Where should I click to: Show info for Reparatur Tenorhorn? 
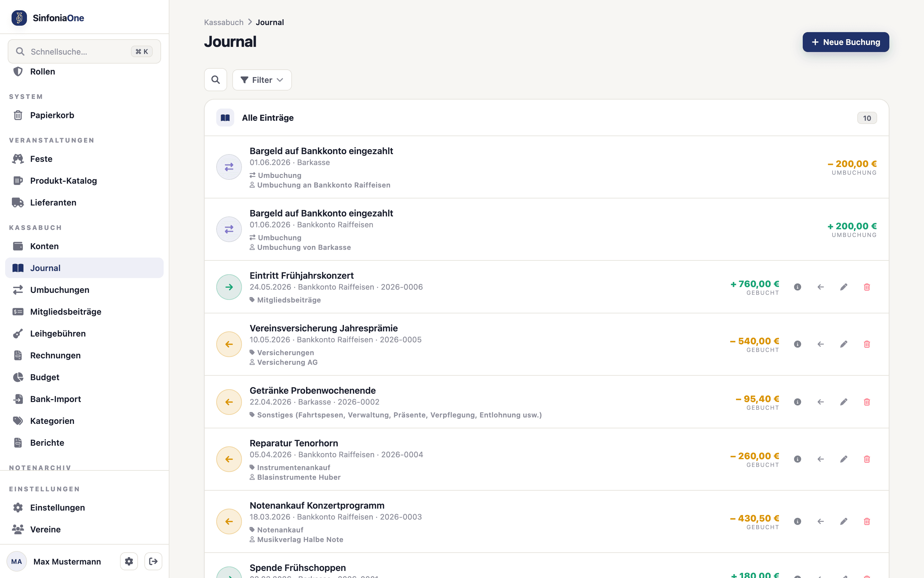(797, 459)
